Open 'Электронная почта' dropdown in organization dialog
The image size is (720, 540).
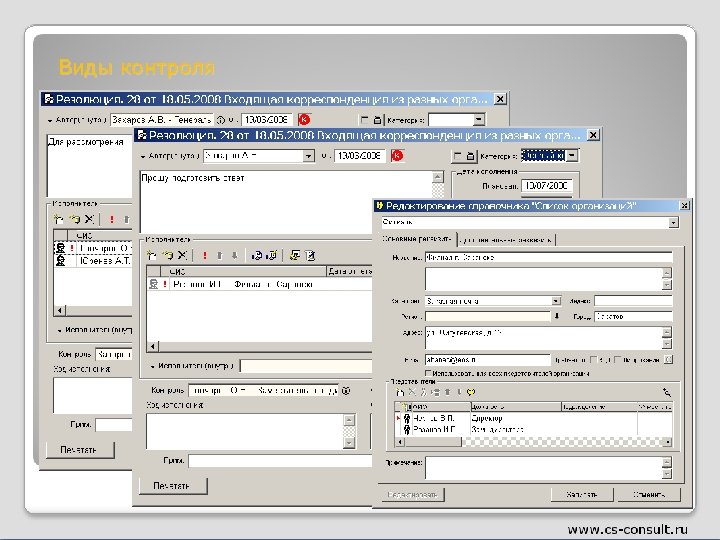coord(556,301)
